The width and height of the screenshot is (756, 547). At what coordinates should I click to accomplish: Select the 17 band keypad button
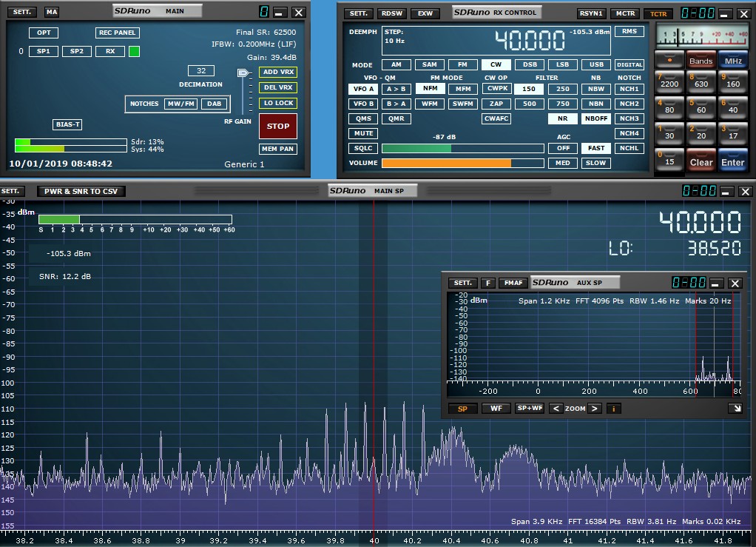733,135
